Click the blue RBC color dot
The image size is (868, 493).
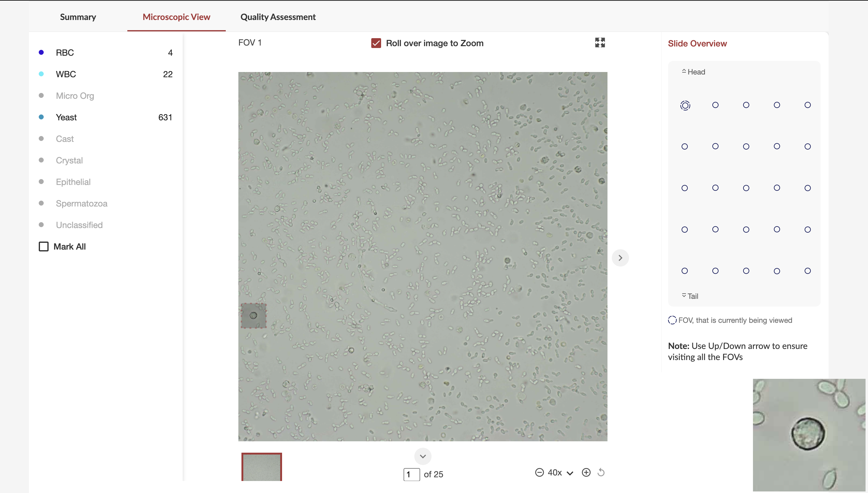point(41,52)
